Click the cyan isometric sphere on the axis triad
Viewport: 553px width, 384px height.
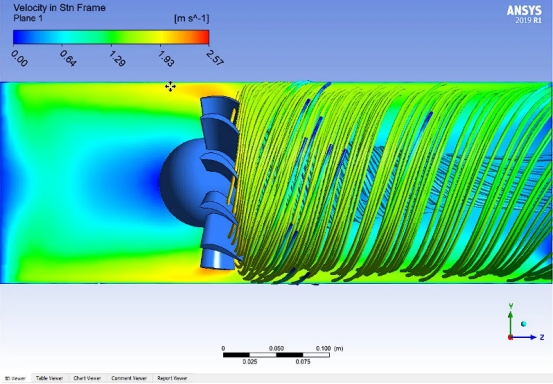(523, 324)
